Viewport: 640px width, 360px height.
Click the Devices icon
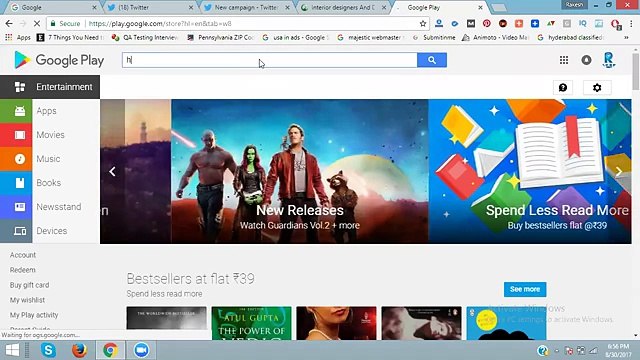coord(20,231)
